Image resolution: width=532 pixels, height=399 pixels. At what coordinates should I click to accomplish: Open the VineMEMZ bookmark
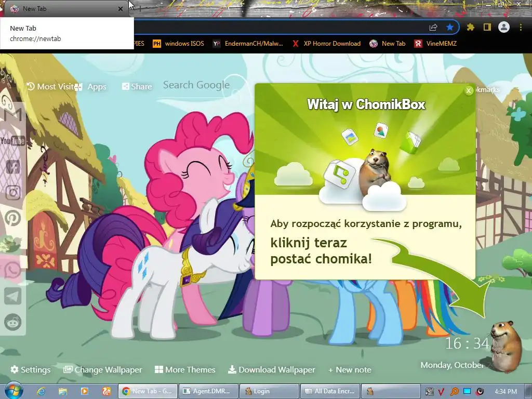(435, 44)
